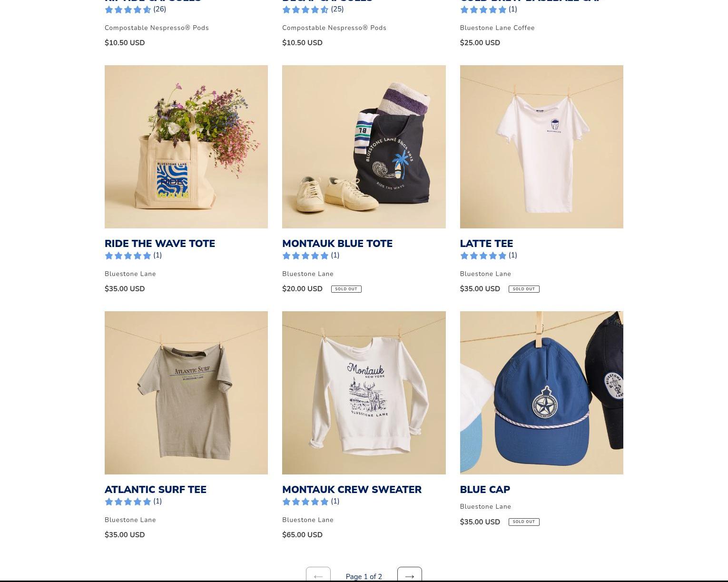Screen dimensions: 728x582
Task: Open the Montauk Blue Tote product image
Action: pyautogui.click(x=364, y=147)
